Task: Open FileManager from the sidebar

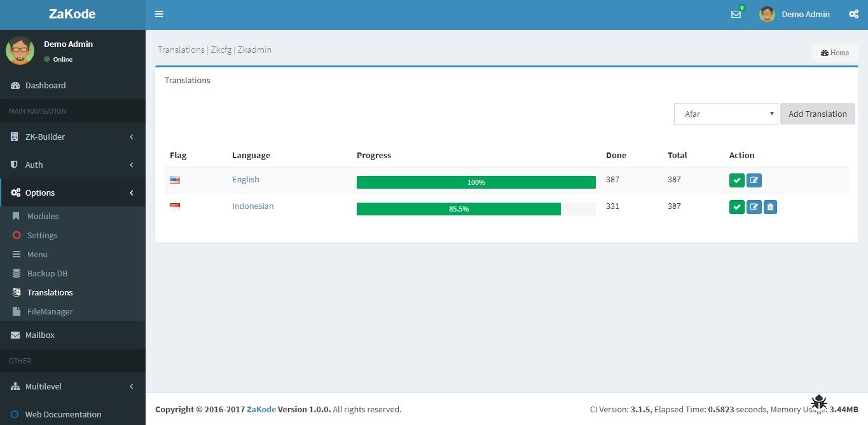Action: click(x=72, y=311)
